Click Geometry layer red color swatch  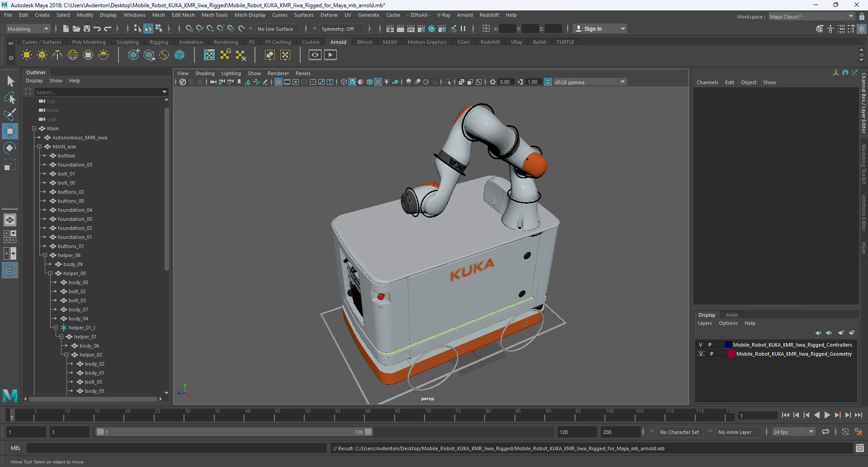click(x=731, y=354)
